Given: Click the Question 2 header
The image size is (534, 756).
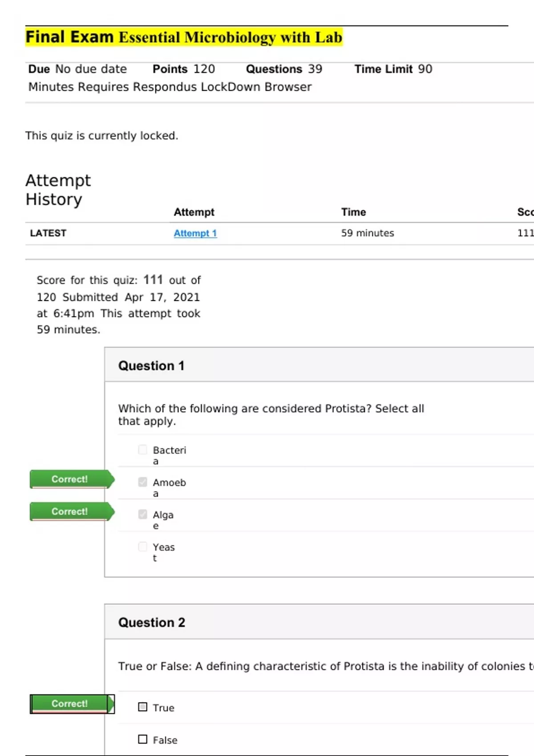Looking at the screenshot, I should [x=151, y=622].
